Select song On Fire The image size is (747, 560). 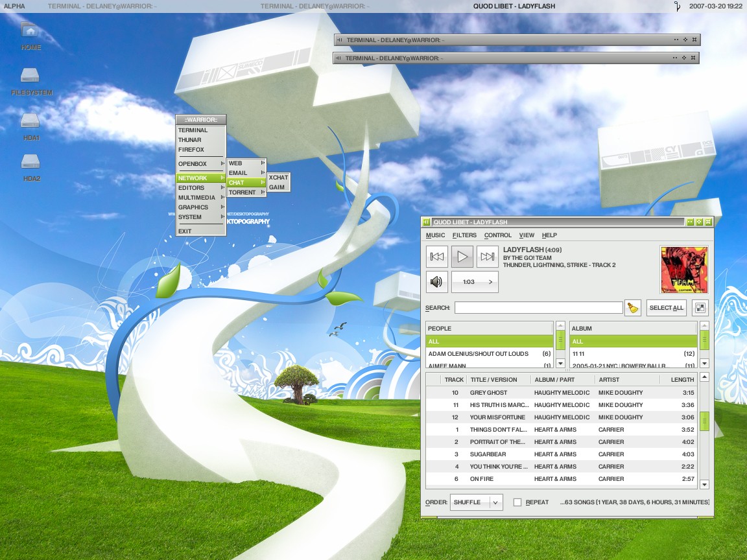[561, 479]
